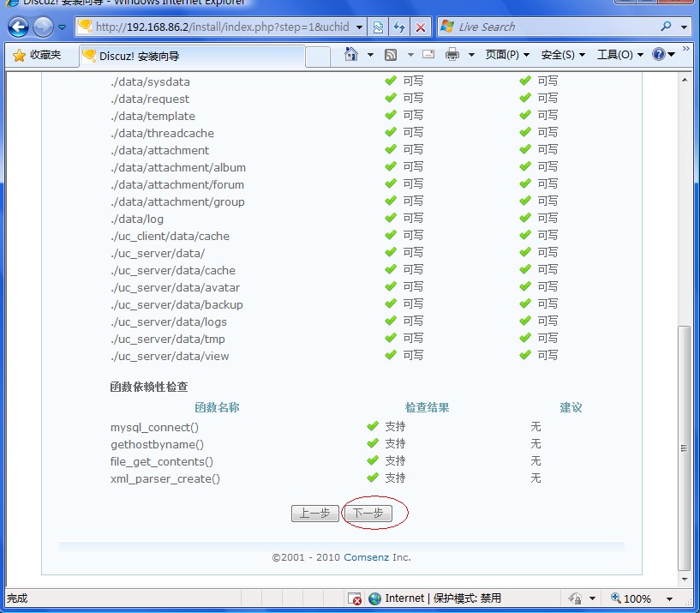Show more toolbar commands chevron
The height and width of the screenshot is (613, 700).
coord(686,48)
